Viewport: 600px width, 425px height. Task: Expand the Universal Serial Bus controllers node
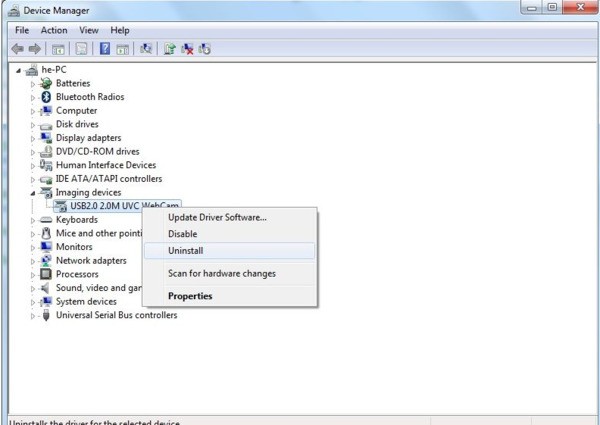(x=33, y=316)
